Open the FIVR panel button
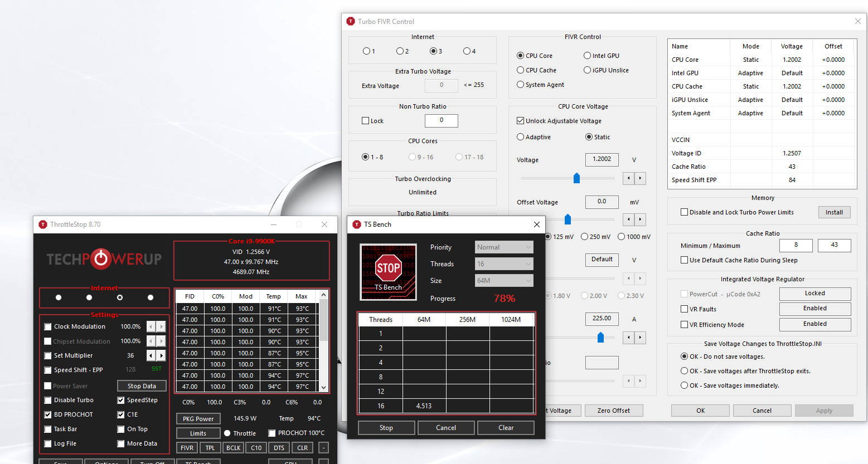 pyautogui.click(x=187, y=448)
